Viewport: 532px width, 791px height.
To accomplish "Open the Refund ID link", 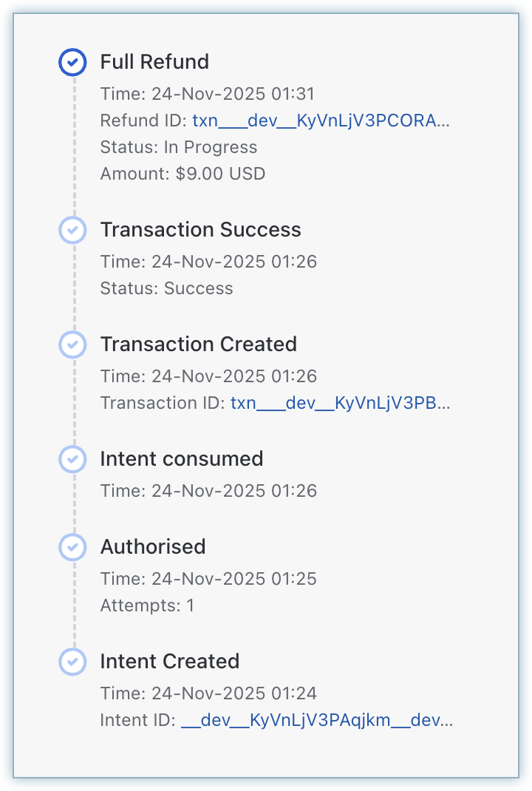I will click(321, 120).
